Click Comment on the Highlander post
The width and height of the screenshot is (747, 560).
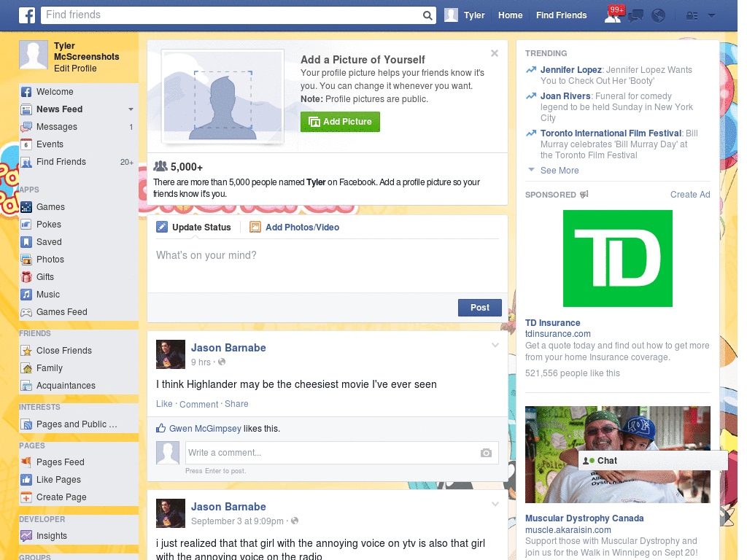198,404
